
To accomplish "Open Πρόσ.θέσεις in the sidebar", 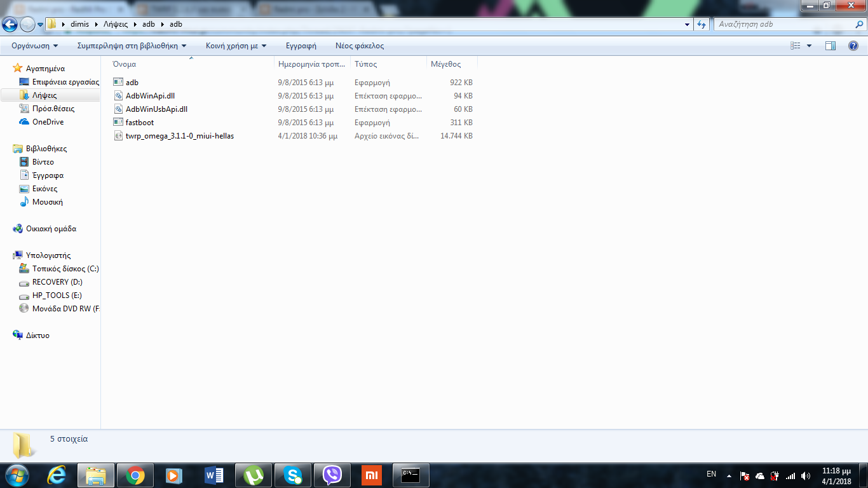I will (53, 109).
